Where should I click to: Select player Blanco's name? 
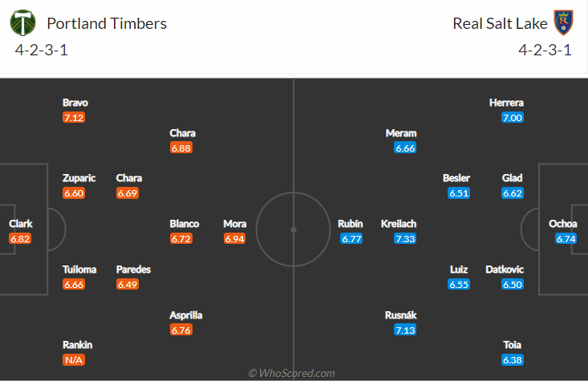[185, 224]
